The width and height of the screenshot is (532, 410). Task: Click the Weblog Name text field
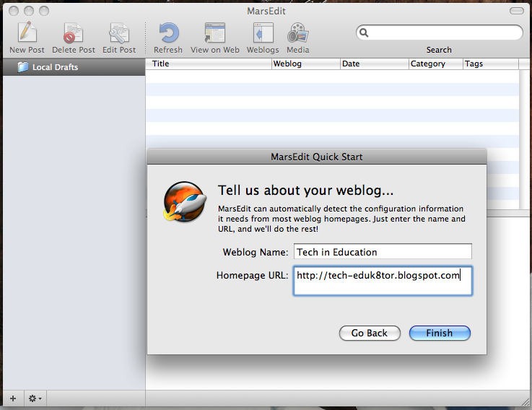[383, 252]
